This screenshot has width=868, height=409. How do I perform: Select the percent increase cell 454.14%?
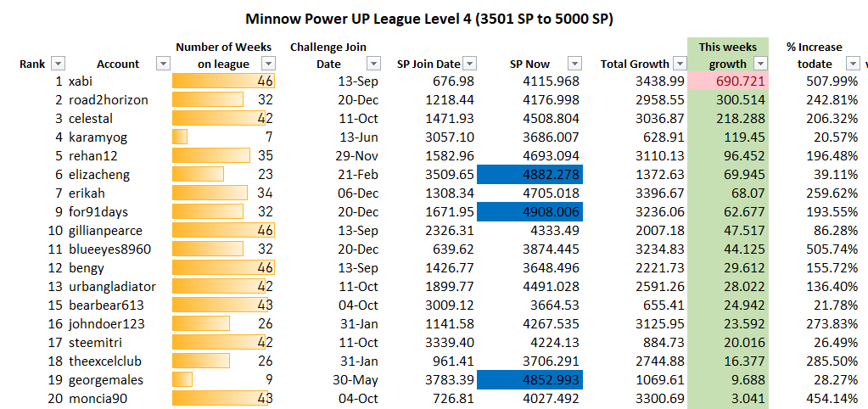[x=831, y=399]
